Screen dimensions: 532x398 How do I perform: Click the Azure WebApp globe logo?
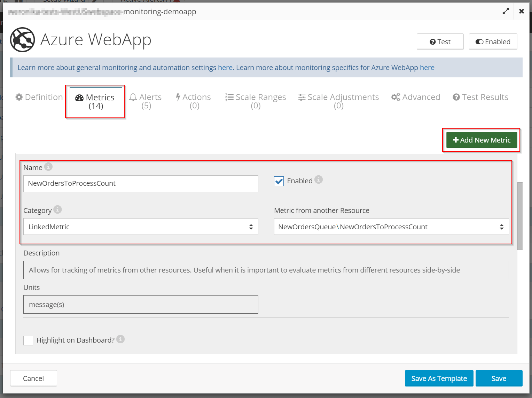(22, 40)
